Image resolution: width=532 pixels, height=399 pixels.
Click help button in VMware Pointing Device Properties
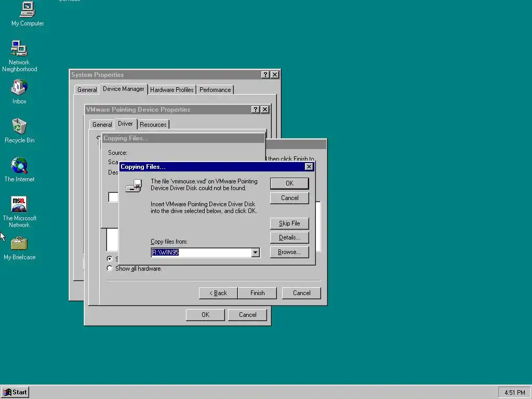[256, 109]
